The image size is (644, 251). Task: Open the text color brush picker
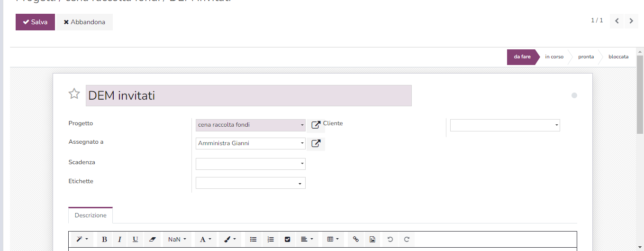click(x=230, y=240)
